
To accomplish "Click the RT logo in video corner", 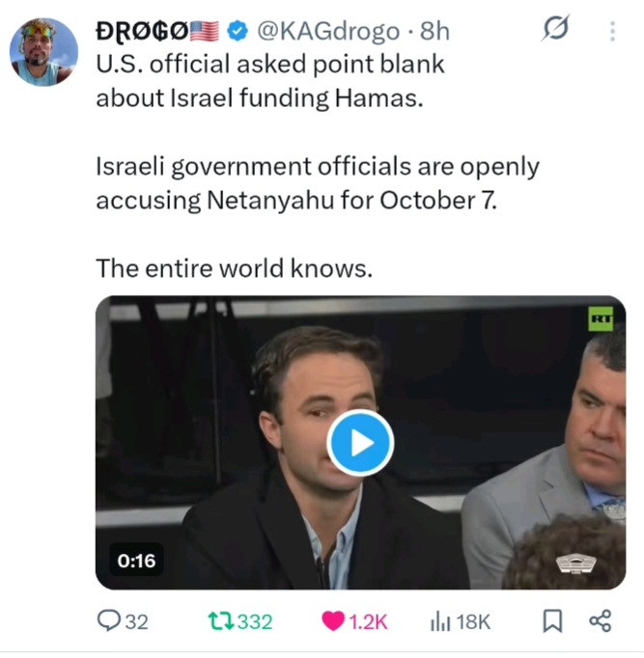I will click(x=601, y=318).
